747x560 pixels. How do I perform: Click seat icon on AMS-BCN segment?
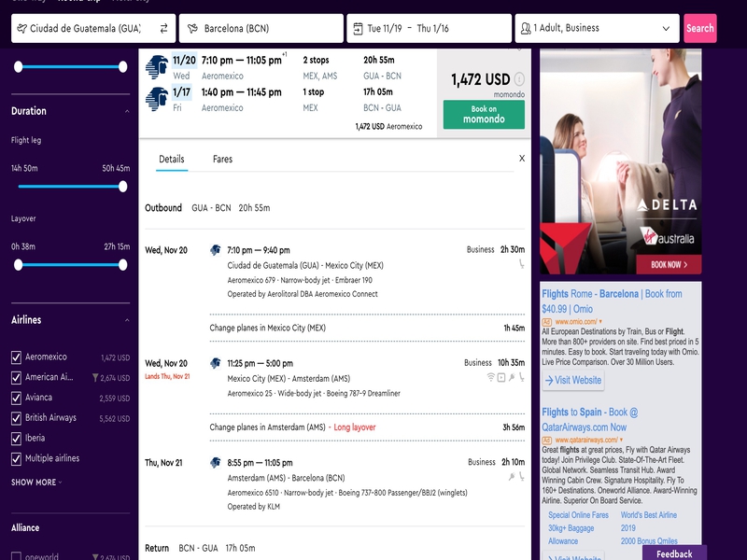point(522,476)
